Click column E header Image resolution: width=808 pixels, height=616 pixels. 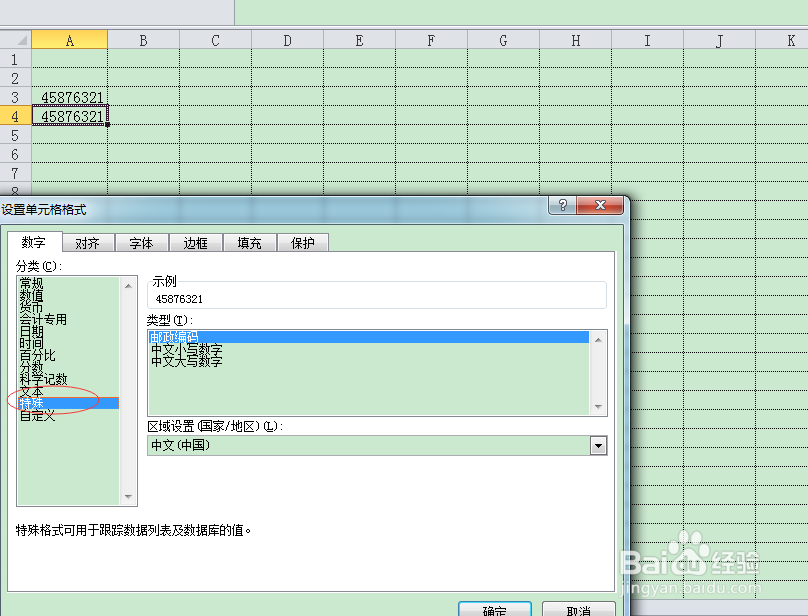pyautogui.click(x=359, y=40)
